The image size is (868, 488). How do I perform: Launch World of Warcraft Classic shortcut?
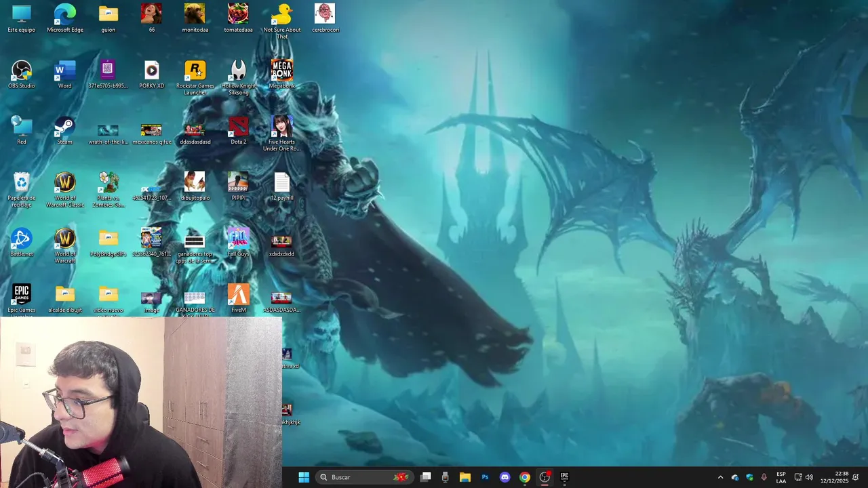65,190
